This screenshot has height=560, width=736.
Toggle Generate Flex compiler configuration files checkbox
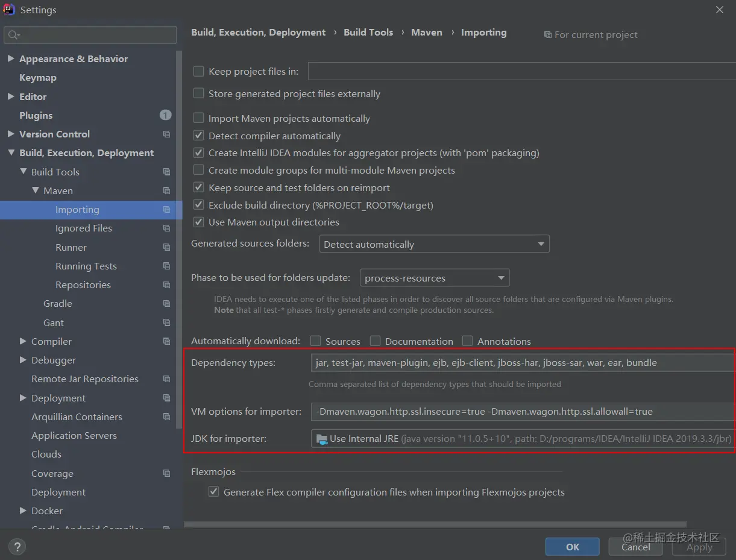[213, 492]
